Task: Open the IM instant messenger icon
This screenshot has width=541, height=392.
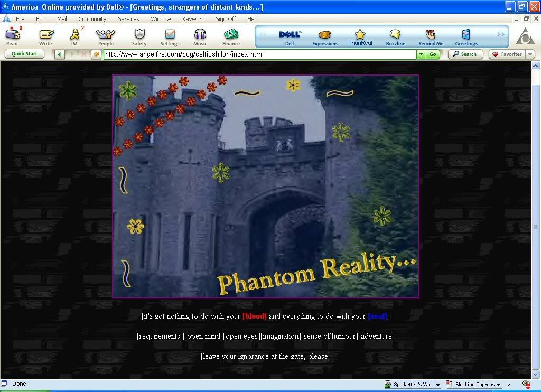Action: click(x=74, y=35)
